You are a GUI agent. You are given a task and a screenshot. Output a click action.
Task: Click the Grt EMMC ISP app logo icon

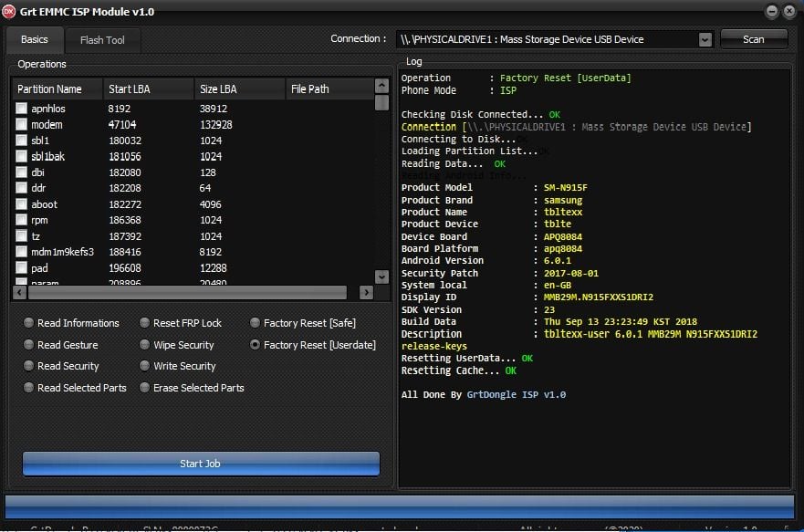click(9, 11)
